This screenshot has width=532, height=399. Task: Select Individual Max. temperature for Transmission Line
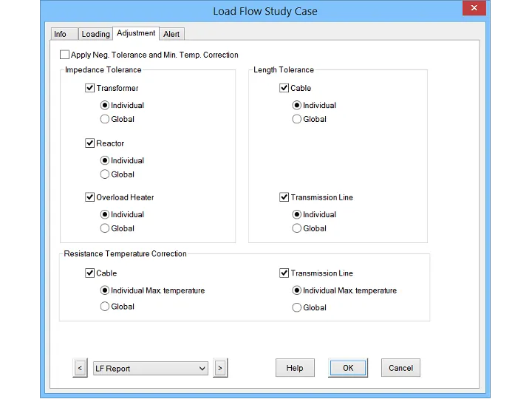point(297,290)
